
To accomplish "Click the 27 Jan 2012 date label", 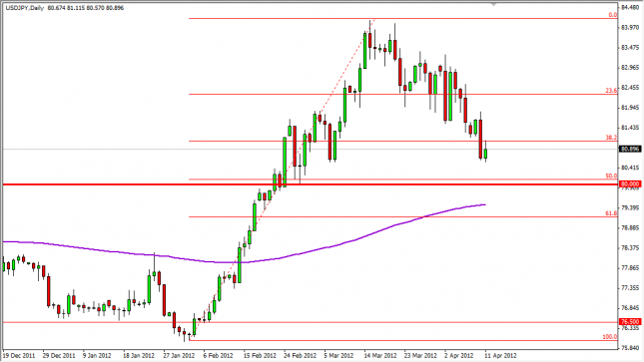I will pyautogui.click(x=179, y=355).
